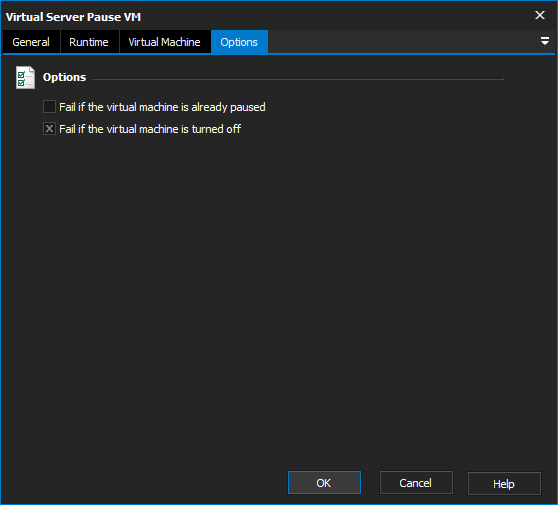Select the Options tab
The width and height of the screenshot is (558, 505).
tap(239, 42)
